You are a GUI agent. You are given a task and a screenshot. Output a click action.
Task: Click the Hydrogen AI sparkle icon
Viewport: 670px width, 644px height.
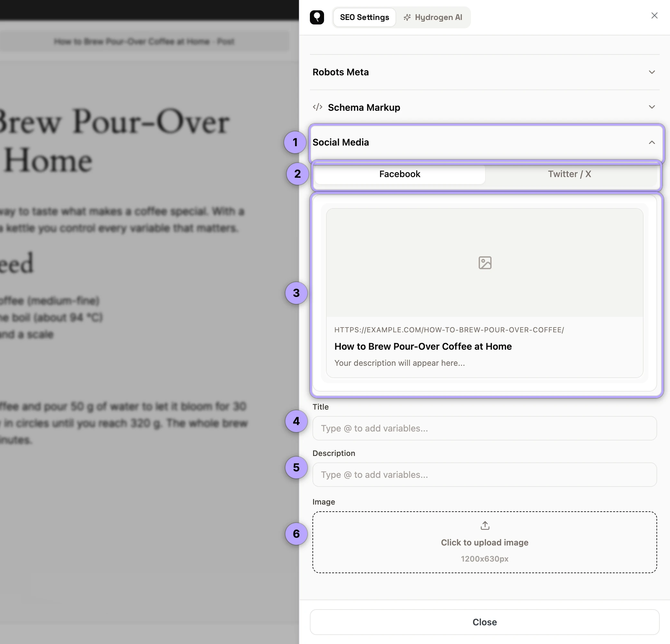[x=407, y=17]
